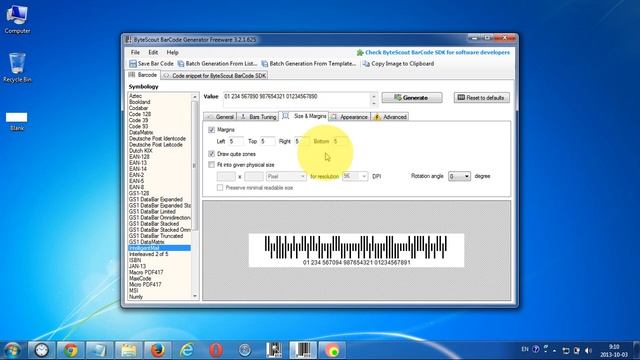Click symbology list scroll down arrow
Image resolution: width=640 pixels, height=360 pixels.
pyautogui.click(x=195, y=296)
